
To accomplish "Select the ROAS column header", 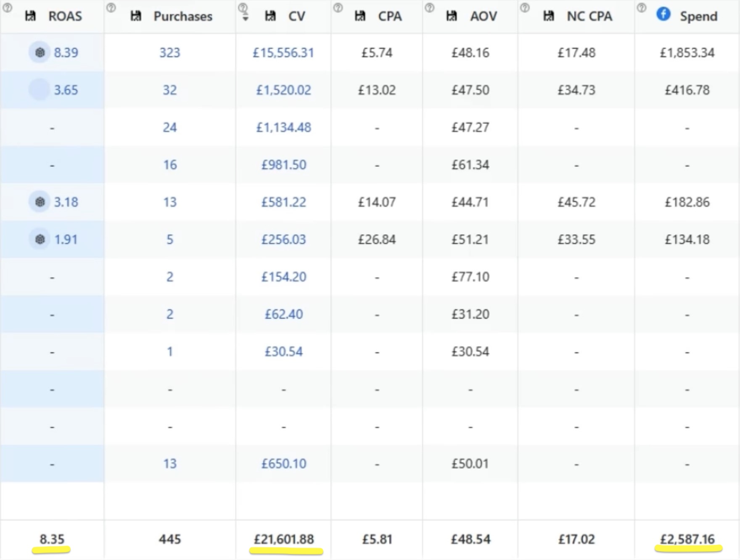I will pyautogui.click(x=65, y=16).
